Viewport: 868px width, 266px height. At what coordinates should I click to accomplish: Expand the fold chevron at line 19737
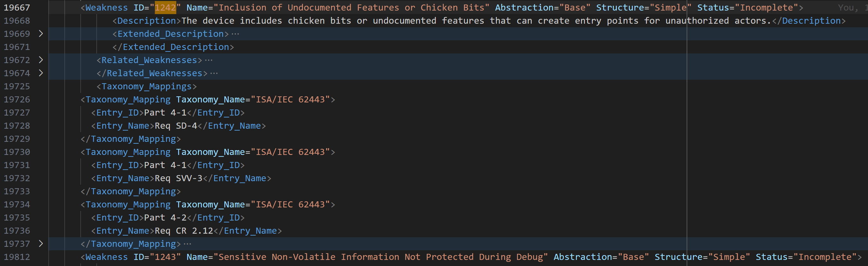[41, 244]
